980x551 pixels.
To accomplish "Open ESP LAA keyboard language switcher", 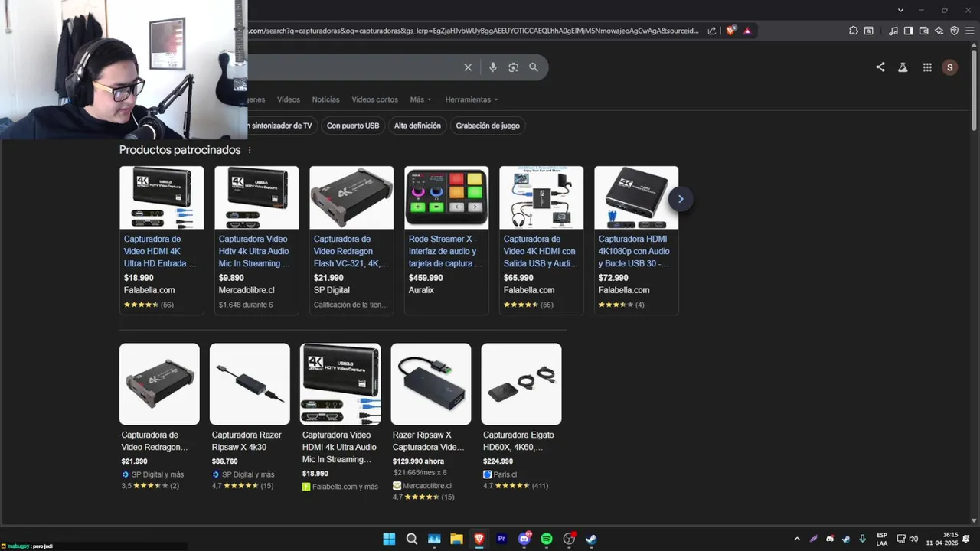I will pos(882,539).
